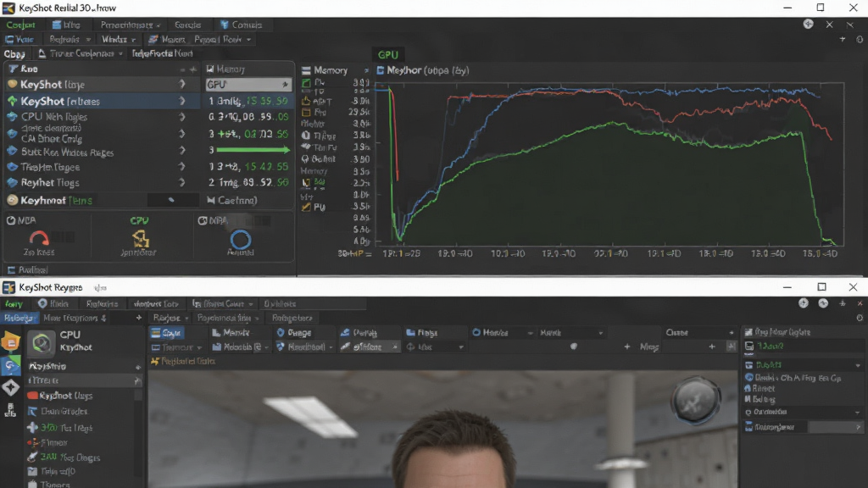Switch to the GPU tab above the chart
Image resolution: width=868 pixels, height=488 pixels.
pyautogui.click(x=387, y=55)
